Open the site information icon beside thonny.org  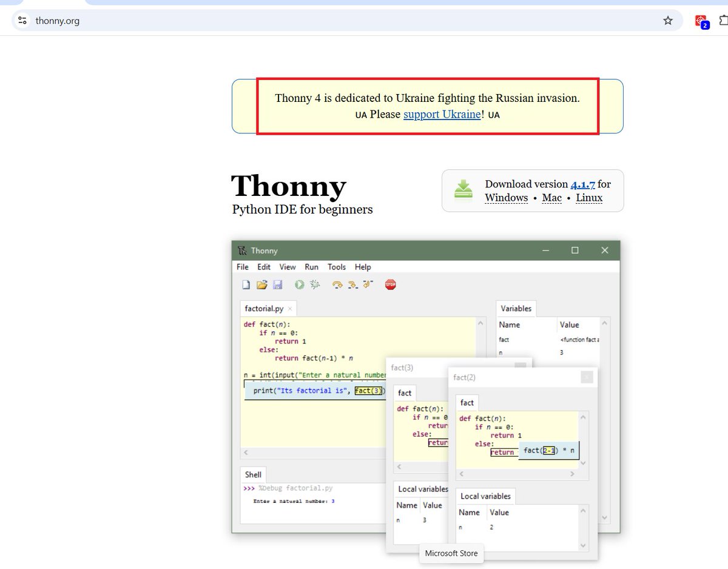point(22,21)
